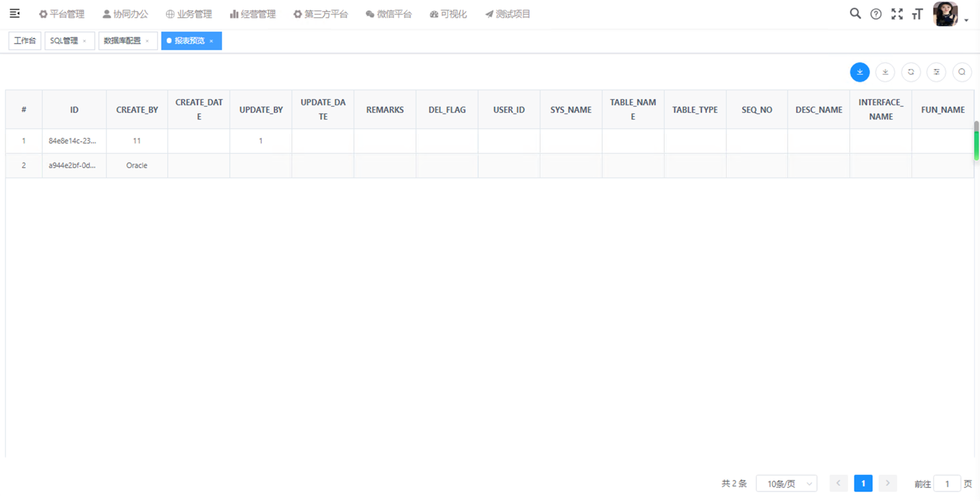Toggle fullscreen mode icon

point(897,14)
